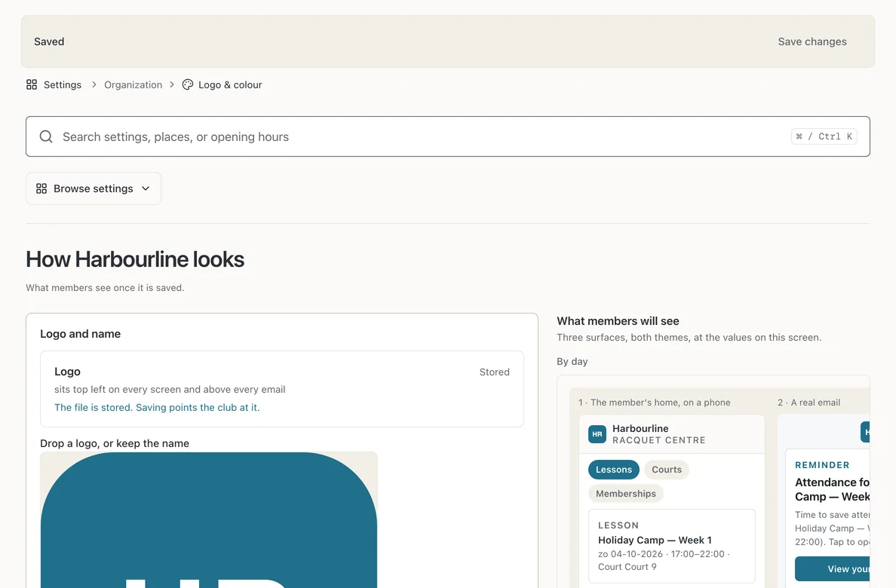Click the 'Holiday Camp — Week 1' lesson card

click(672, 547)
